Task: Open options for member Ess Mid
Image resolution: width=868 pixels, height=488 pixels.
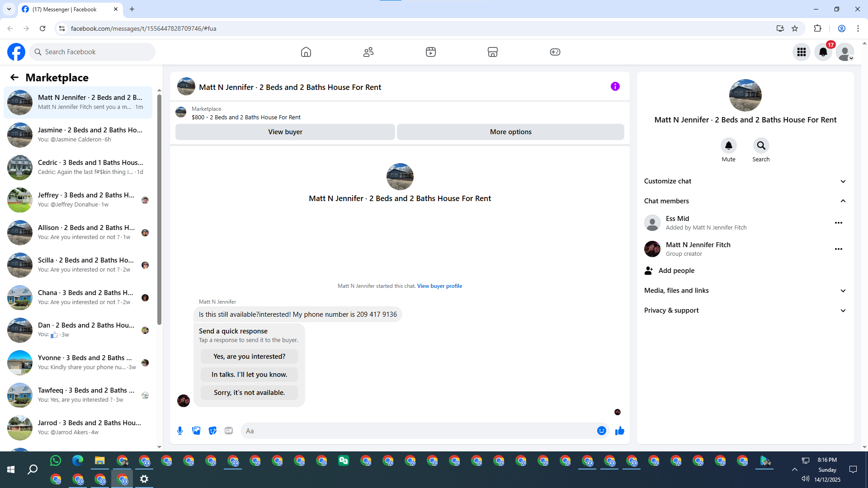Action: pos(839,223)
